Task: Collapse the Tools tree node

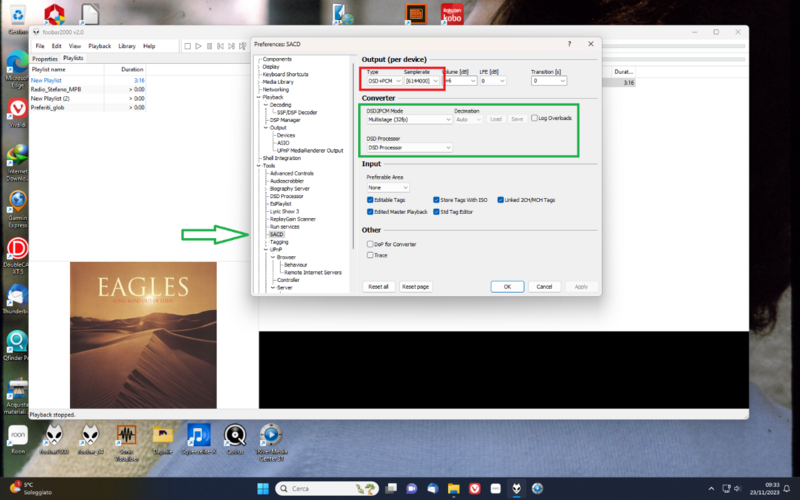Action: coord(259,166)
